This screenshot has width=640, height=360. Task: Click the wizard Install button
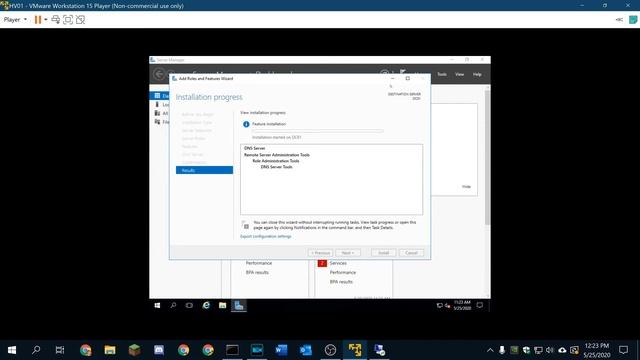click(x=383, y=253)
